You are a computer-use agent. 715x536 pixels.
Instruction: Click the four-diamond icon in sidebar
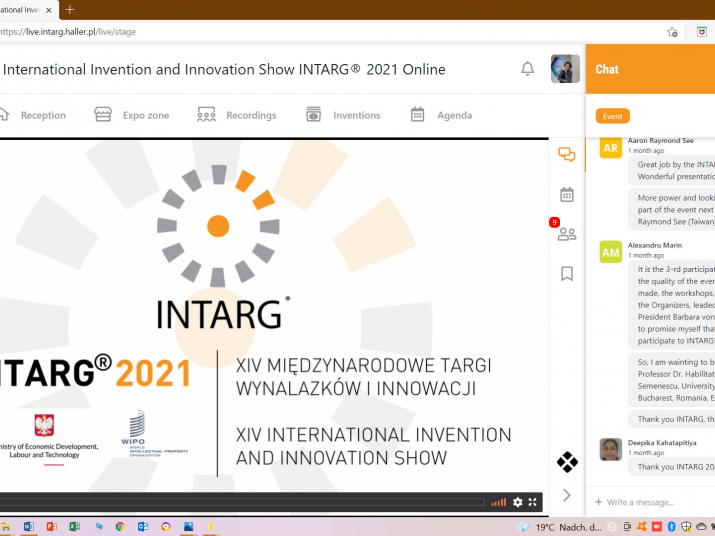(567, 462)
